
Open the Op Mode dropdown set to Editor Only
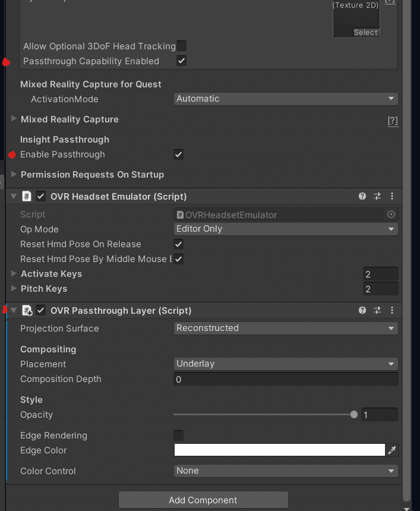pyautogui.click(x=286, y=229)
